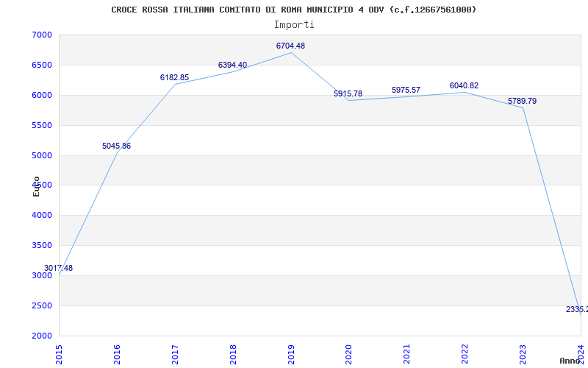Screen dimensions: 588x368
Task: Click the 2000 y-axis tick label
Action: point(42,336)
